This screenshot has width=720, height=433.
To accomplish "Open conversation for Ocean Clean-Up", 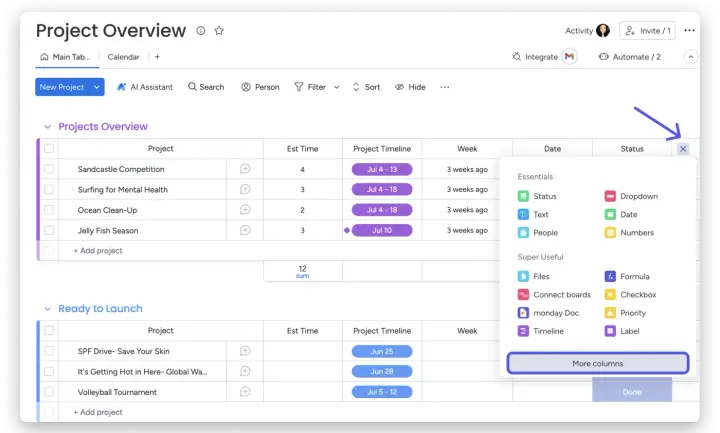I will (x=245, y=210).
